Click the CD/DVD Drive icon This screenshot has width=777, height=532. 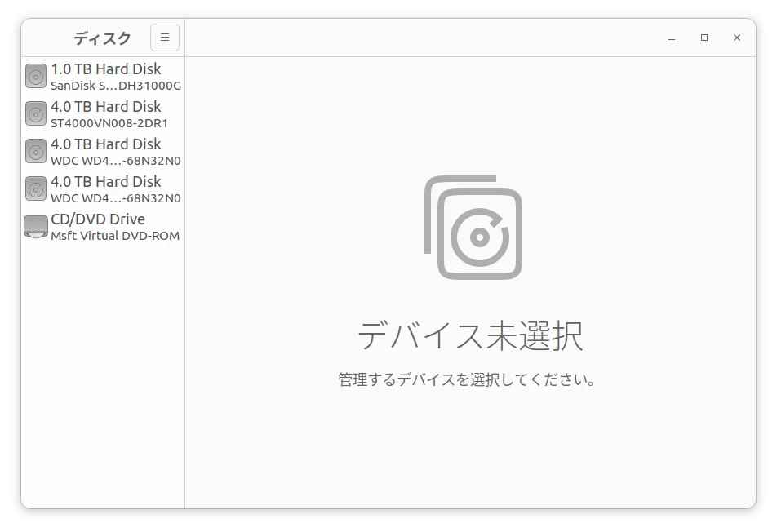[36, 226]
